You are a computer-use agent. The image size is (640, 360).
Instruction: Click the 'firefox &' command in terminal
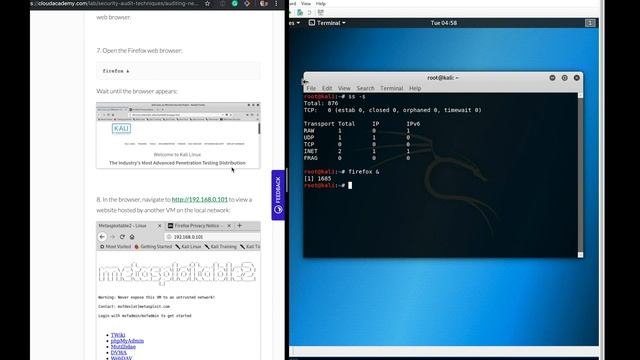[364, 171]
